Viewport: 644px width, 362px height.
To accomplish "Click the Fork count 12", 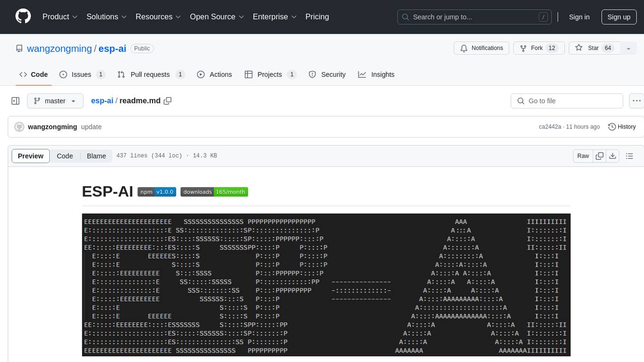I will click(552, 48).
